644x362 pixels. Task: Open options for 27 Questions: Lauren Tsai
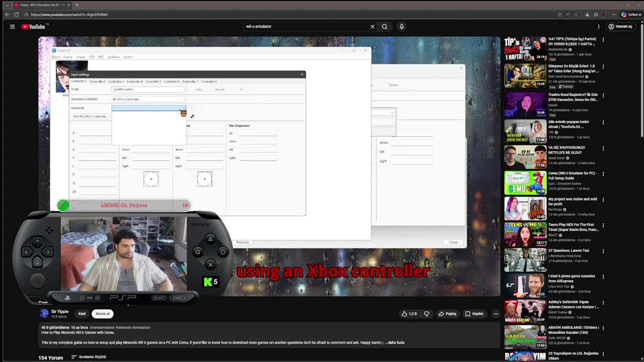click(603, 251)
